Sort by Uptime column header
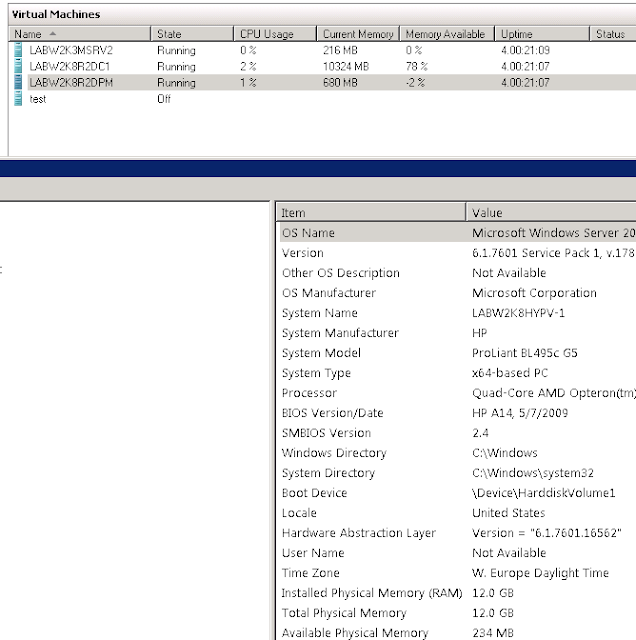 (542, 34)
